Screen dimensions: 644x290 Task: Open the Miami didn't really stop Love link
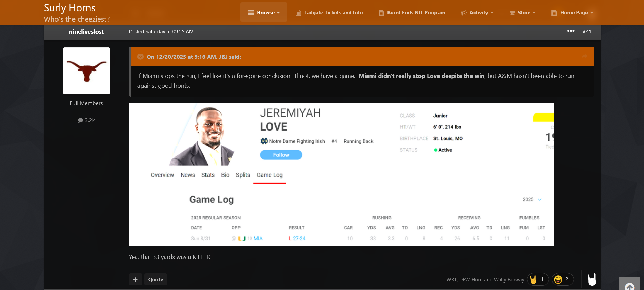421,76
